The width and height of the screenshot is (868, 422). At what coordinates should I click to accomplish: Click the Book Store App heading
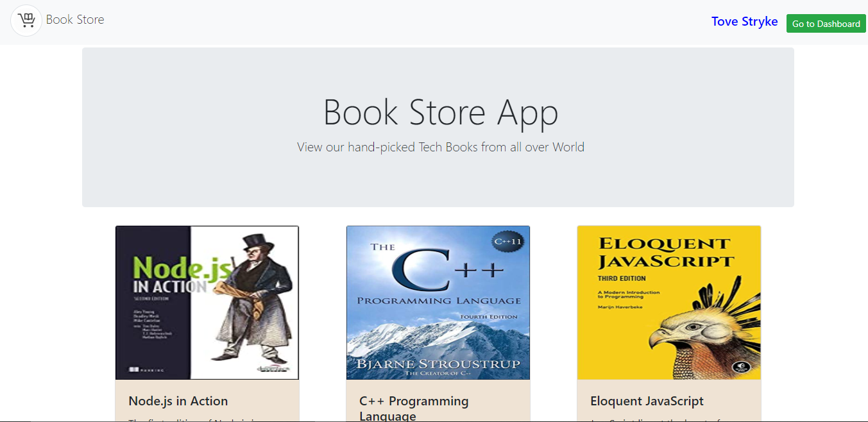pyautogui.click(x=441, y=112)
